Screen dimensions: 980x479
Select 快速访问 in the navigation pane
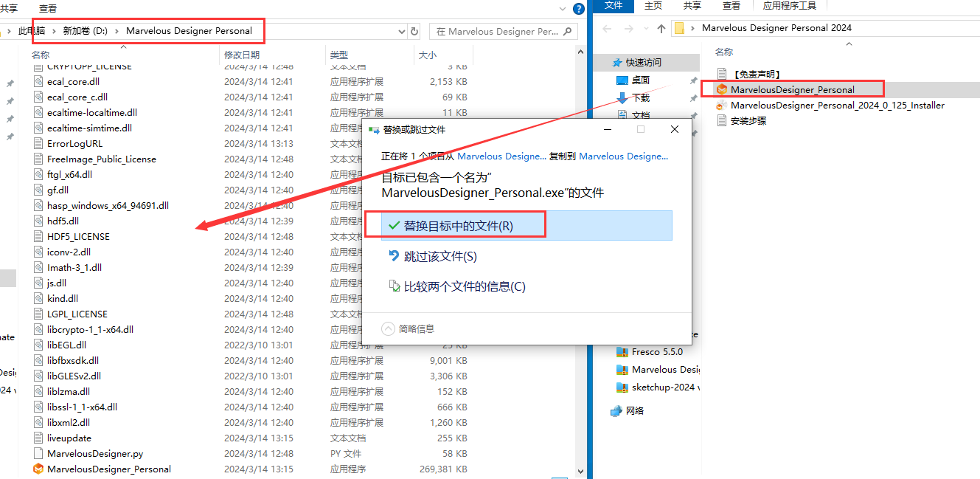(644, 63)
